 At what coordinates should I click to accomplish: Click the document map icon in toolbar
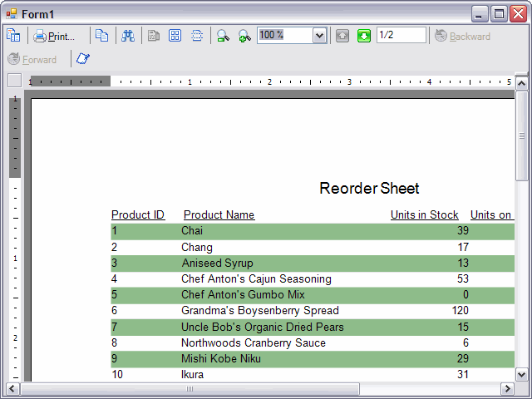(13, 36)
